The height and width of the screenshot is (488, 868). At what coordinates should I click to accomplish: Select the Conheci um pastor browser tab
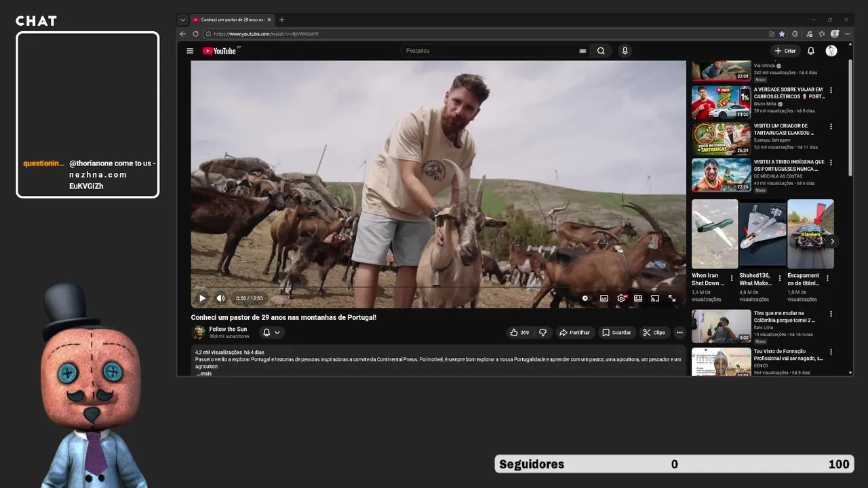coord(232,20)
